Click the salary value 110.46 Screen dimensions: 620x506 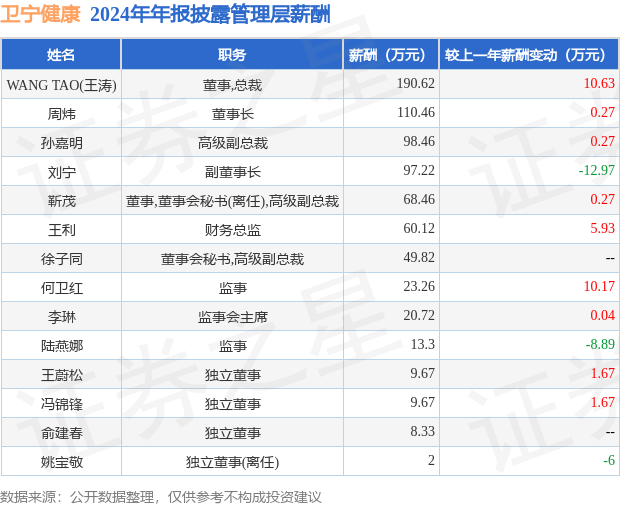click(x=416, y=112)
